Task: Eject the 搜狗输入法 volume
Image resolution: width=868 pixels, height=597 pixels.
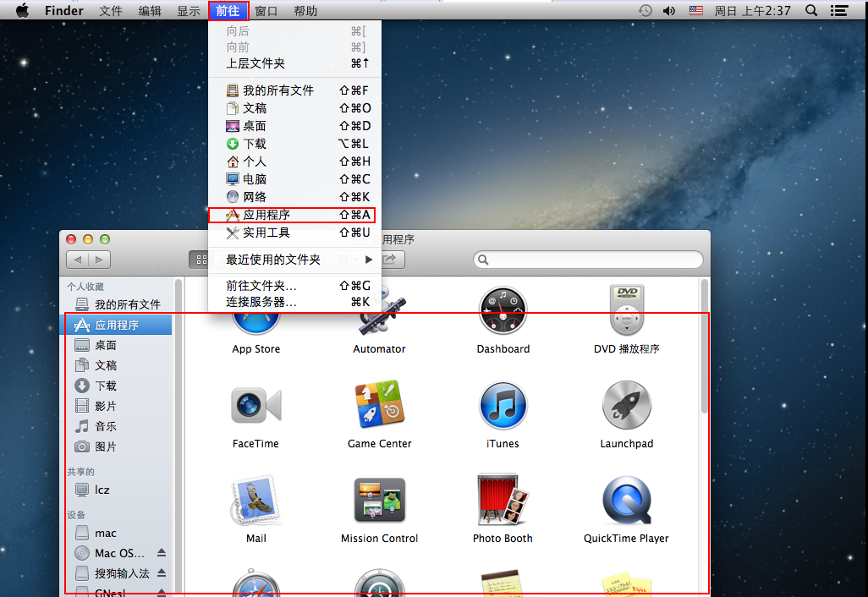Action: (162, 573)
